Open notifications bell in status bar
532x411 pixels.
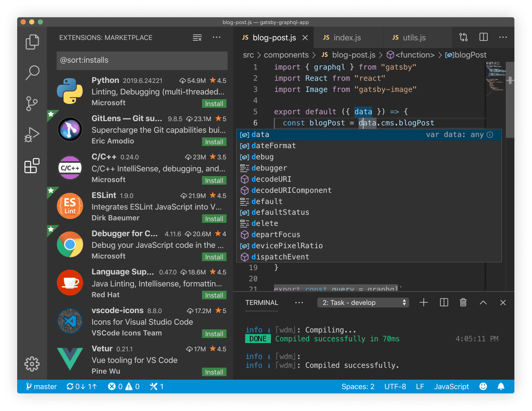(501, 386)
